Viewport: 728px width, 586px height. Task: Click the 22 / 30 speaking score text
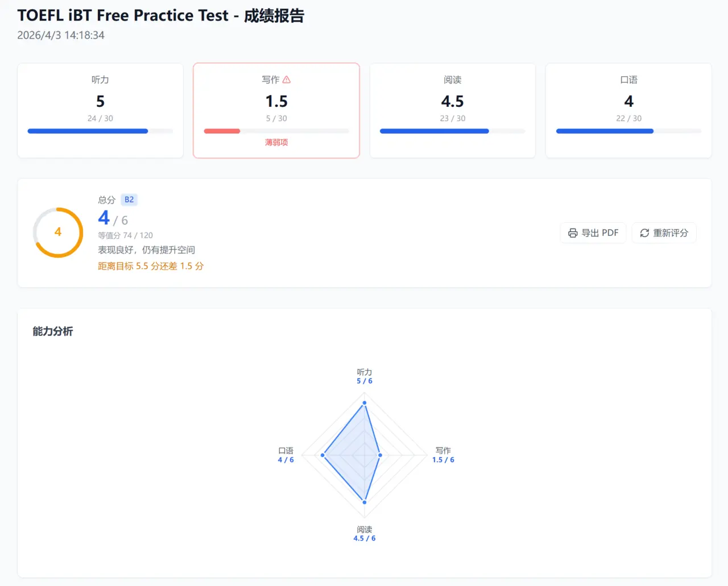pyautogui.click(x=628, y=118)
